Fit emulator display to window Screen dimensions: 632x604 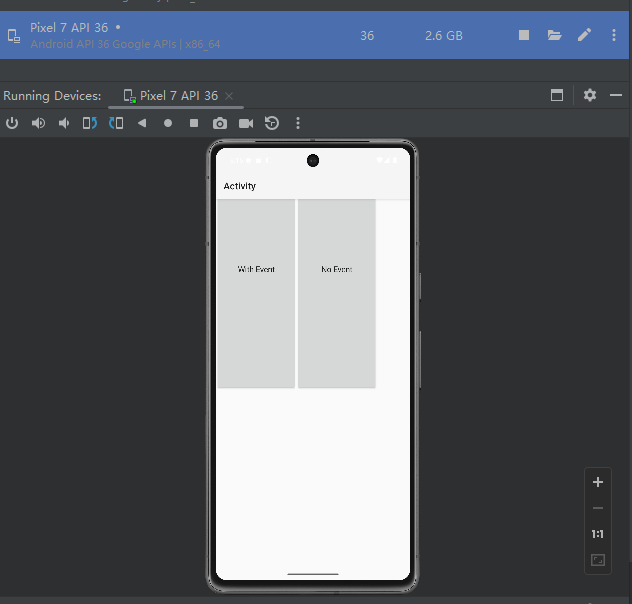pyautogui.click(x=598, y=560)
